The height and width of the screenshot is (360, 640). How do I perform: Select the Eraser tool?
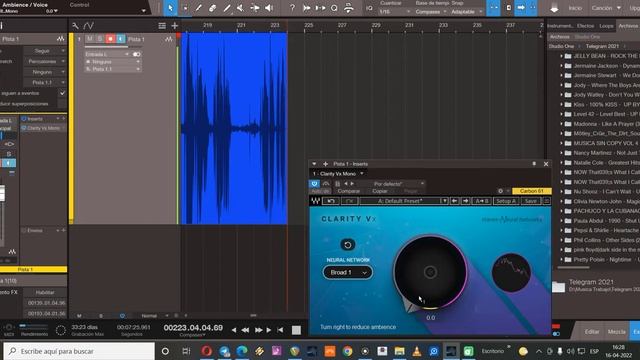(212, 8)
